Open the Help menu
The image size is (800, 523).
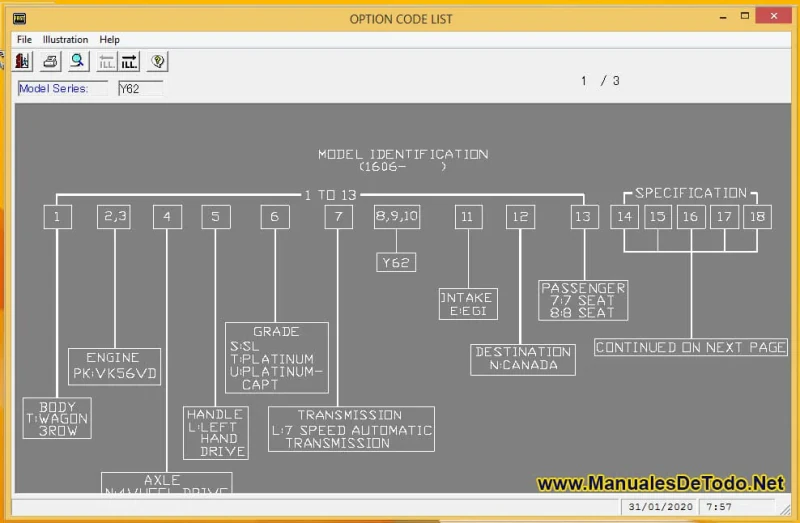(x=110, y=40)
